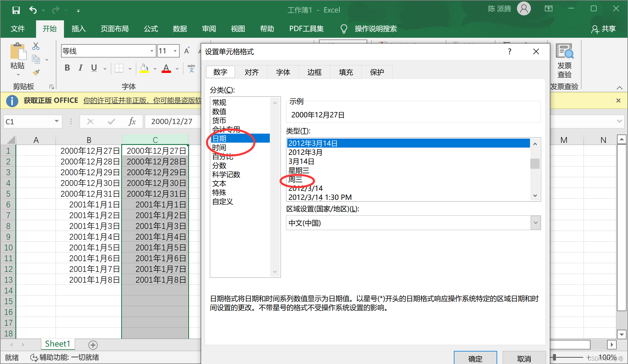628x364 pixels.
Task: Open the fill color dropdown arrow
Action: pos(155,69)
